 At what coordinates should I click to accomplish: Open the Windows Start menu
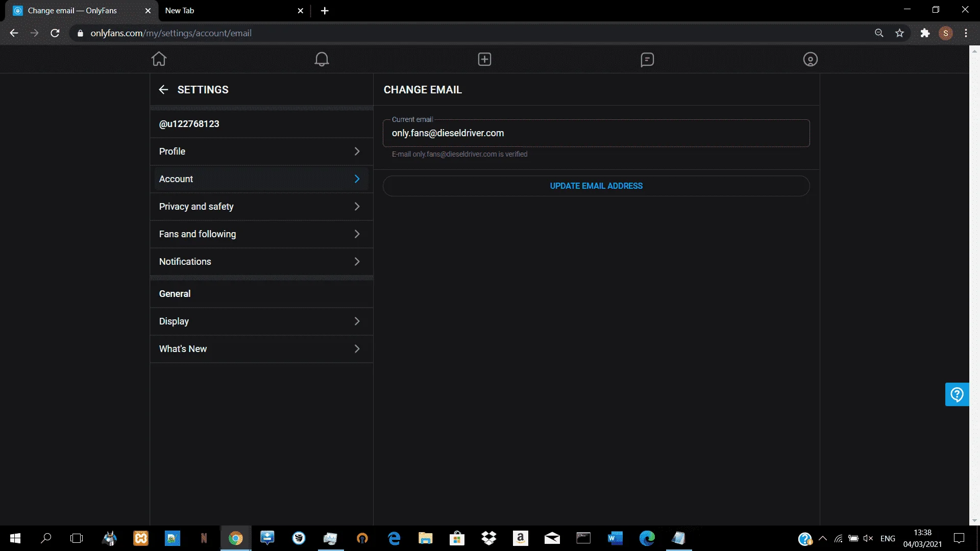(15, 538)
